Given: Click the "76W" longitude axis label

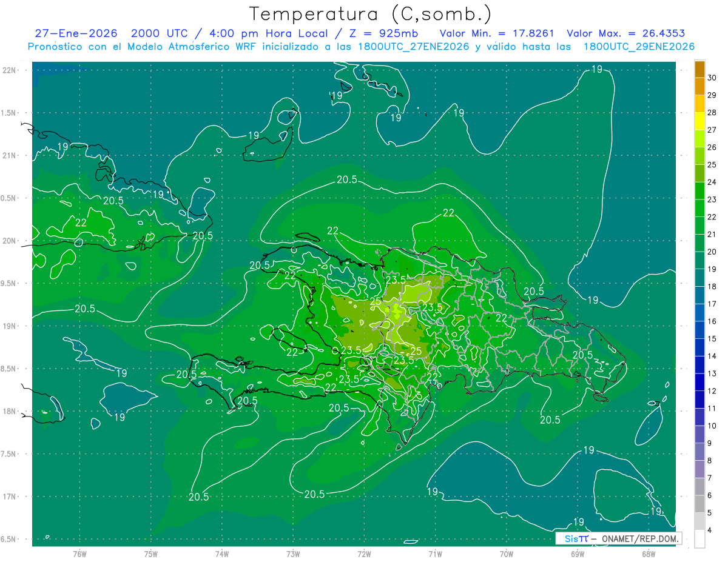Looking at the screenshot, I should (x=79, y=554).
